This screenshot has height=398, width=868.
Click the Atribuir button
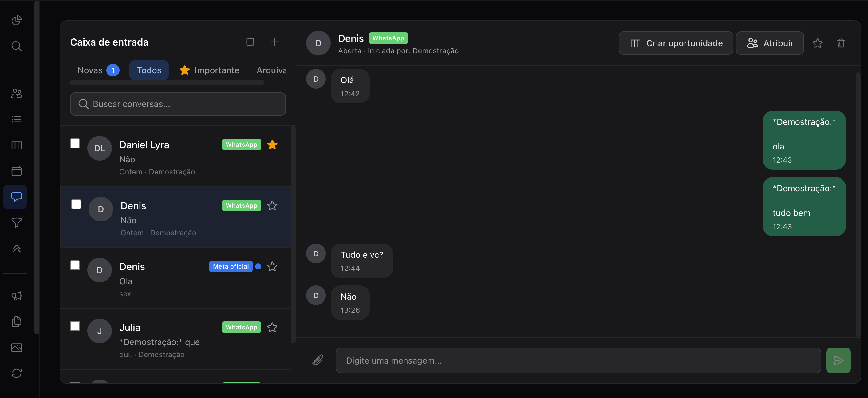[770, 43]
